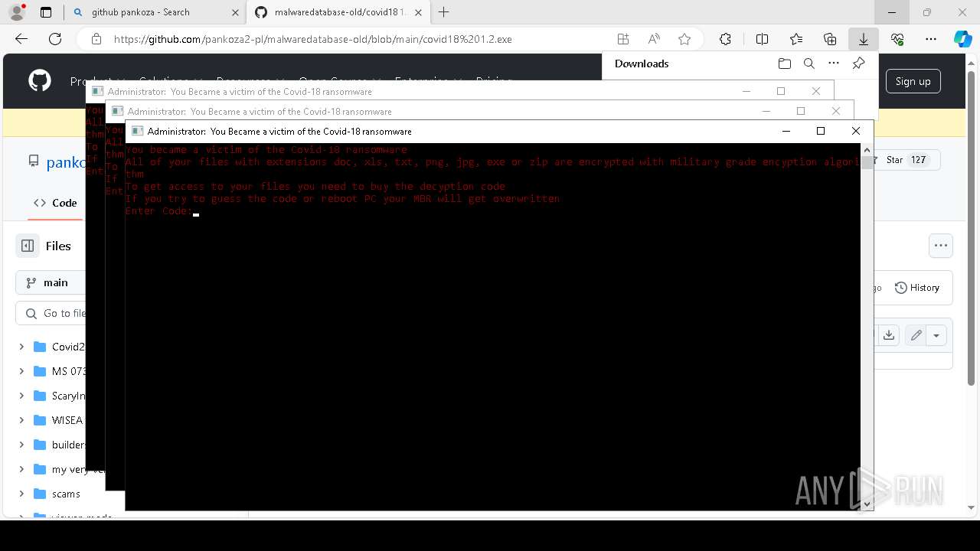980x551 pixels.
Task: Open the tab actions menu icon
Action: pos(46,12)
